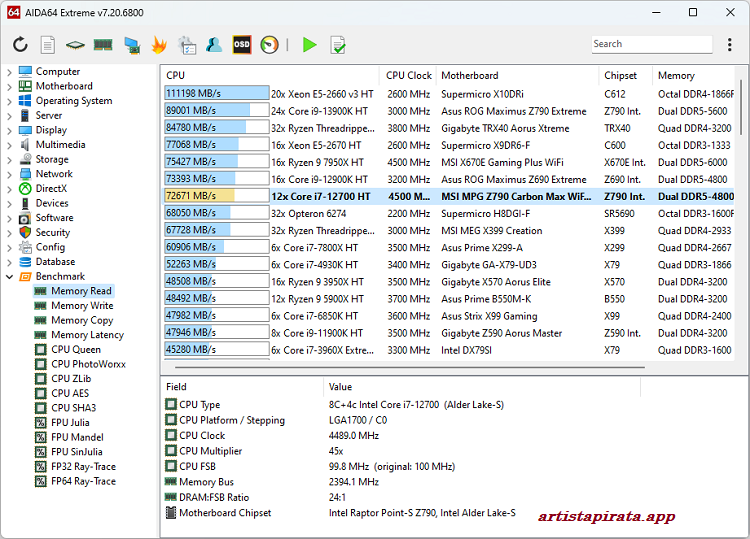Expand the Display tree node

[x=10, y=130]
